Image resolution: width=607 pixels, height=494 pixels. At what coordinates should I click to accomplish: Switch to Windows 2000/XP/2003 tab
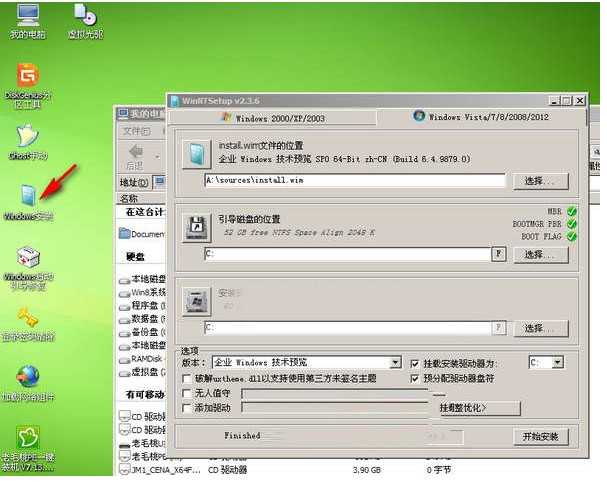[273, 118]
